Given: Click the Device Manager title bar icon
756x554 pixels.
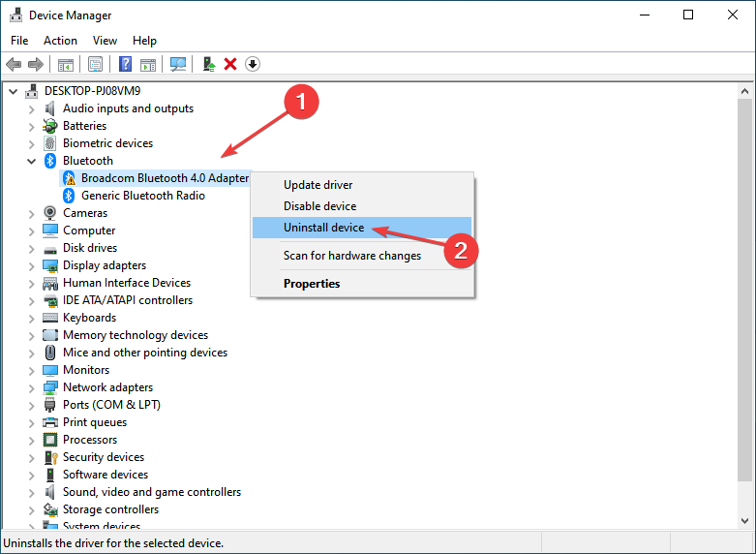Looking at the screenshot, I should [x=15, y=15].
